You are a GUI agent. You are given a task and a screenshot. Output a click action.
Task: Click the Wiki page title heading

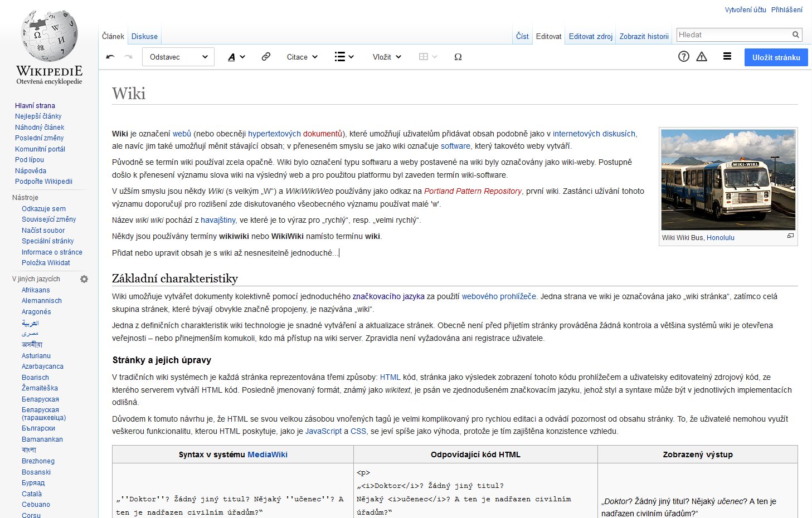[x=129, y=93]
